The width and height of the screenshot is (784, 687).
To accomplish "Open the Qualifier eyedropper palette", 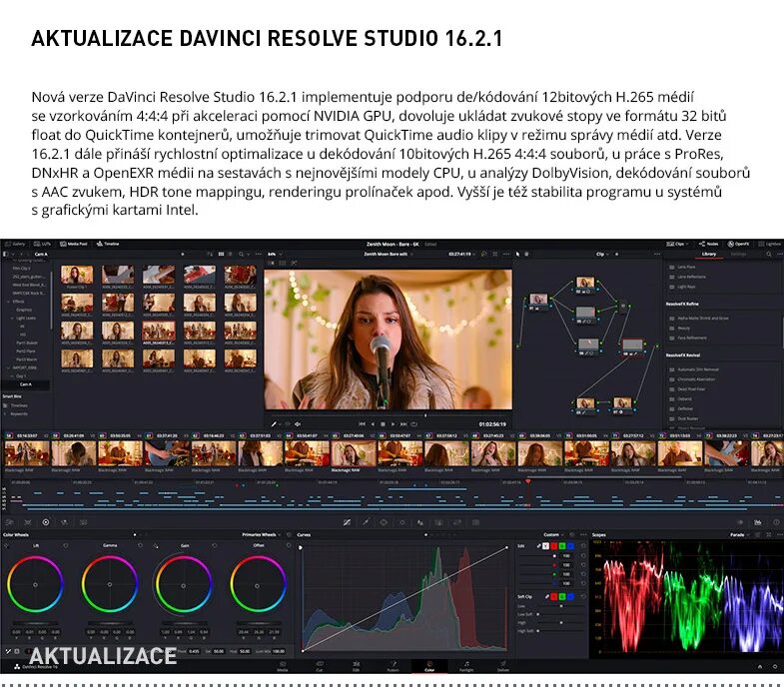I will pos(366,522).
